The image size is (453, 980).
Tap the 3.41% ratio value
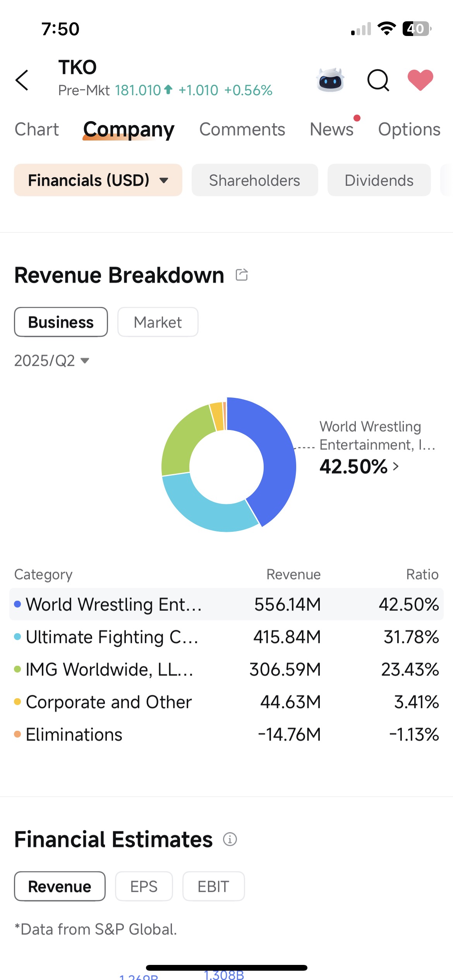click(416, 702)
